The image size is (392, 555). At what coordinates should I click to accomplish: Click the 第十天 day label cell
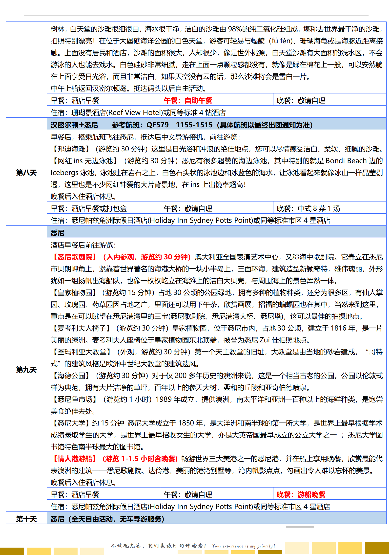[26, 519]
